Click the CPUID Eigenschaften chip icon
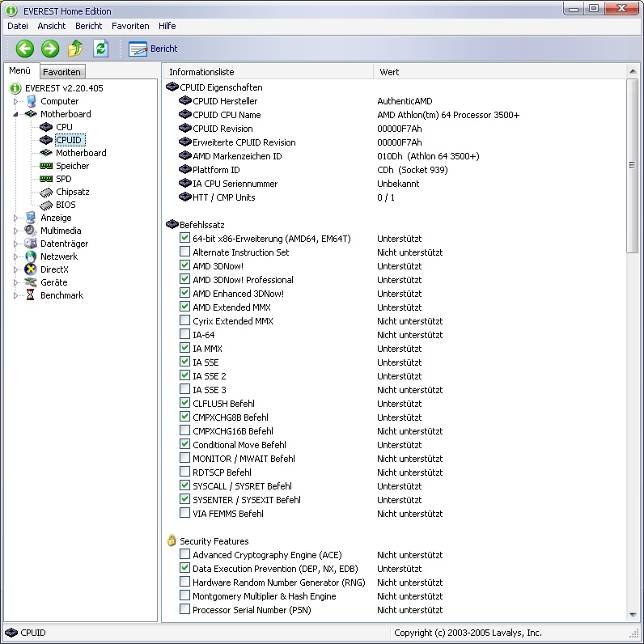The image size is (644, 644). click(172, 87)
